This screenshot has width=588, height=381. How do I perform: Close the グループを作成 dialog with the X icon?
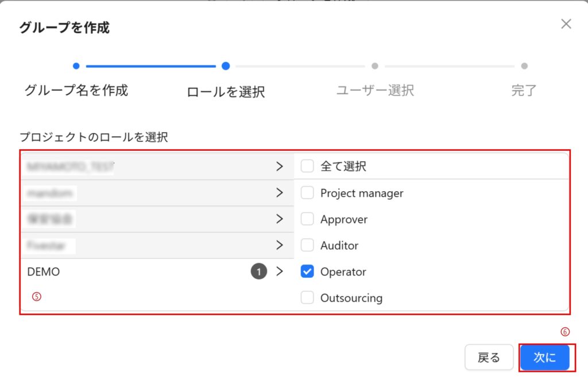click(566, 24)
